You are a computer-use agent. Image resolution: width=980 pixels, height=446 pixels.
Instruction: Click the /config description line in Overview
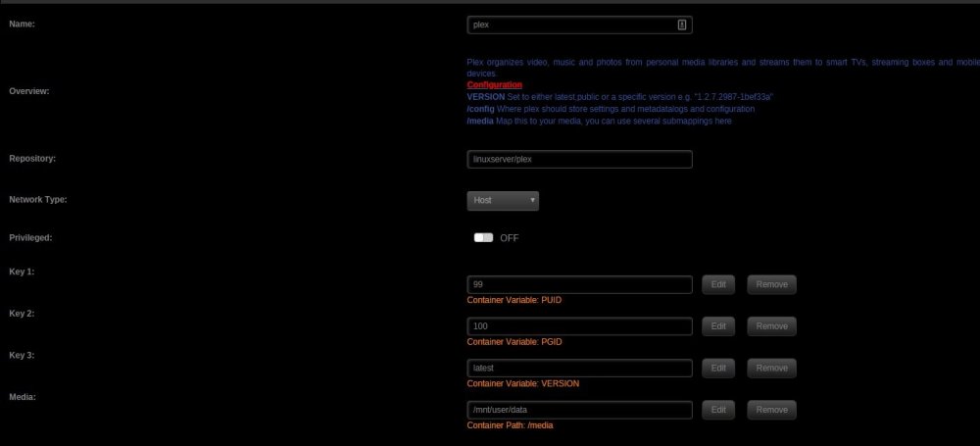tap(611, 109)
